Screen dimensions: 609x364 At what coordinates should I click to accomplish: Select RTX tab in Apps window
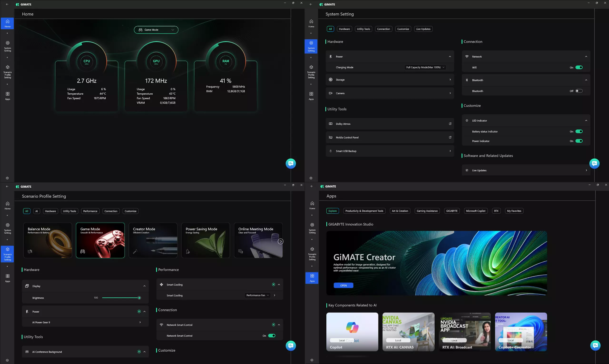496,211
